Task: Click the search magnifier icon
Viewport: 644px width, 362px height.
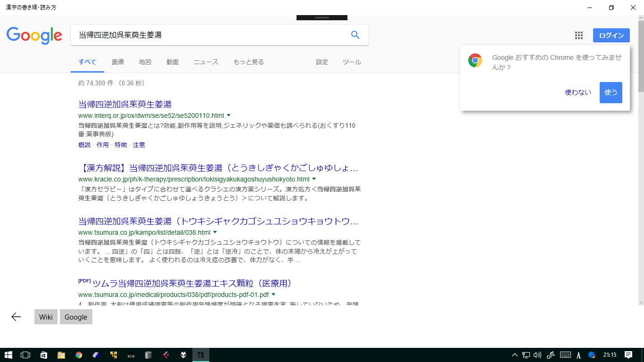Action: pyautogui.click(x=355, y=34)
